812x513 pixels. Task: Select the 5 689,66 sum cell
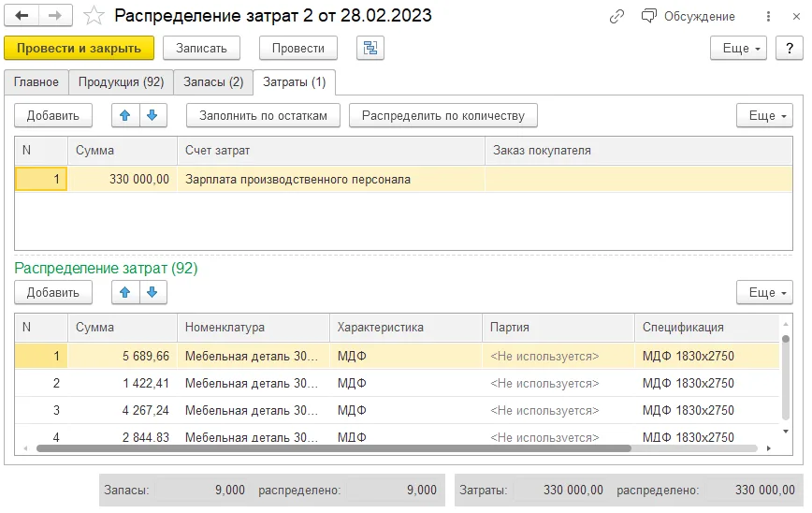tap(123, 356)
